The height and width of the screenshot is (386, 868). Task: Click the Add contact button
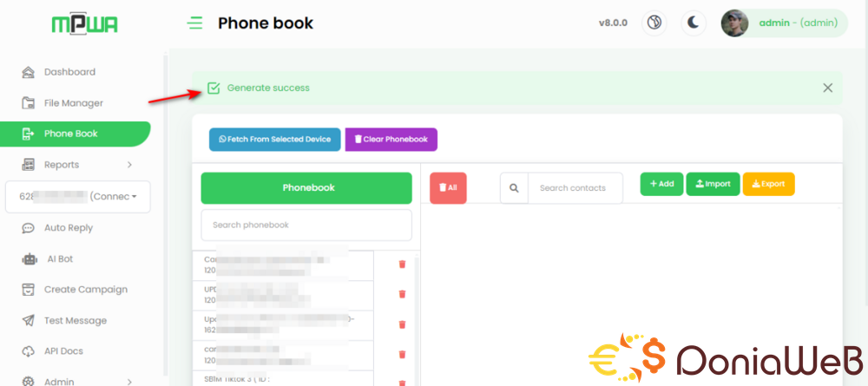[x=661, y=184]
